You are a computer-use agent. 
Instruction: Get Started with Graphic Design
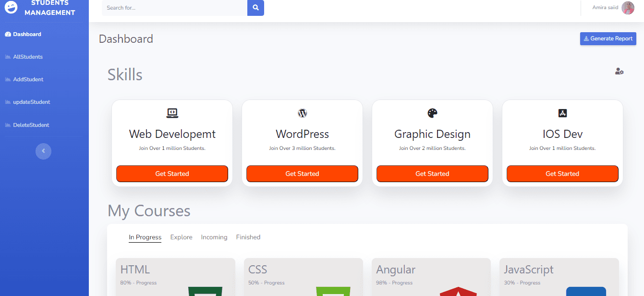click(x=432, y=173)
